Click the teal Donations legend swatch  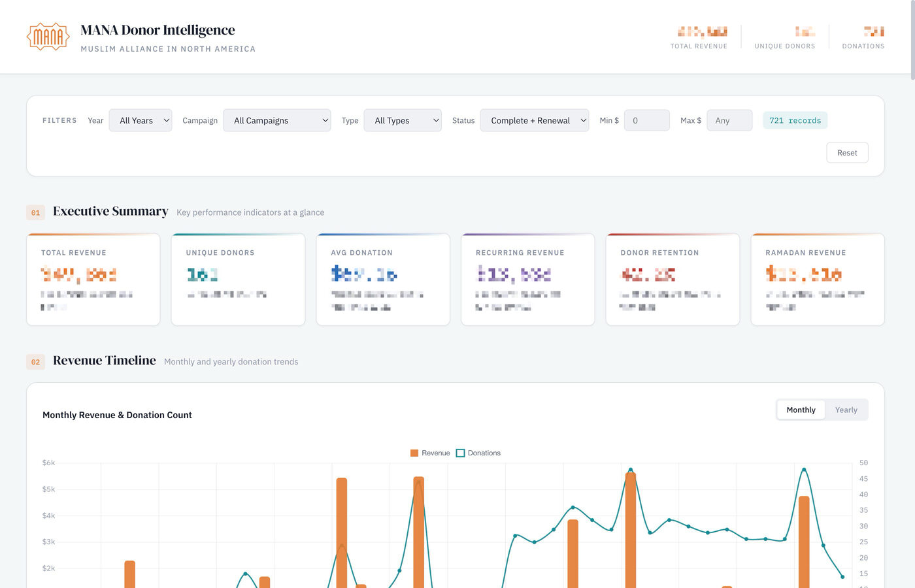(460, 453)
